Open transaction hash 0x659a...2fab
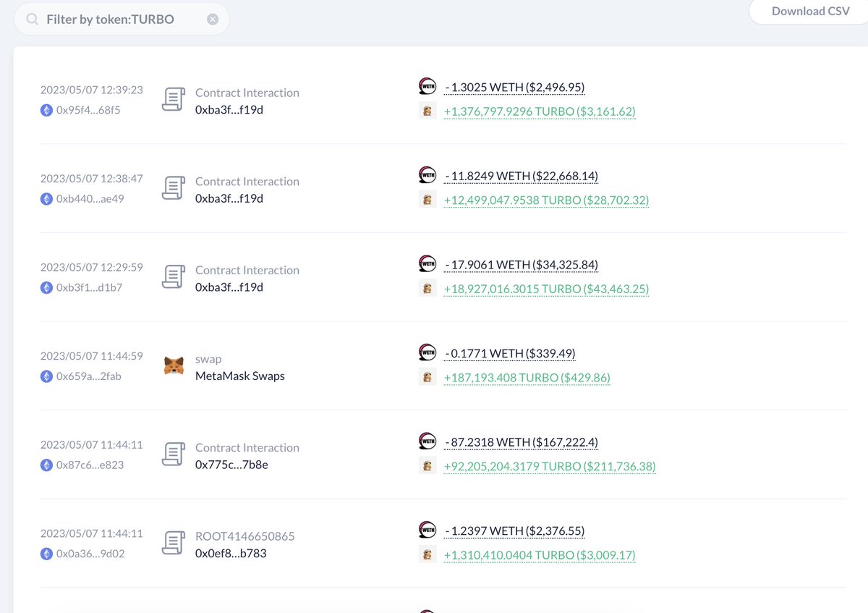868x613 pixels. point(88,376)
